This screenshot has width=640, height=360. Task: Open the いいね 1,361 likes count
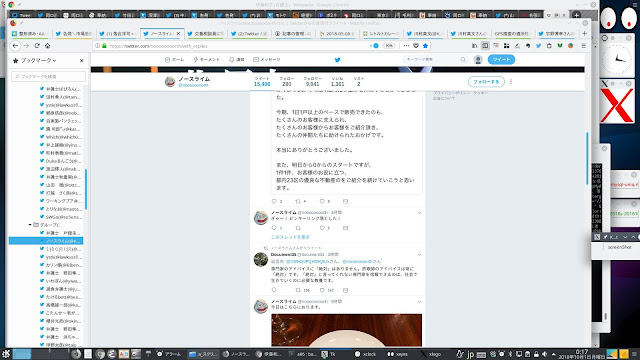click(x=337, y=82)
